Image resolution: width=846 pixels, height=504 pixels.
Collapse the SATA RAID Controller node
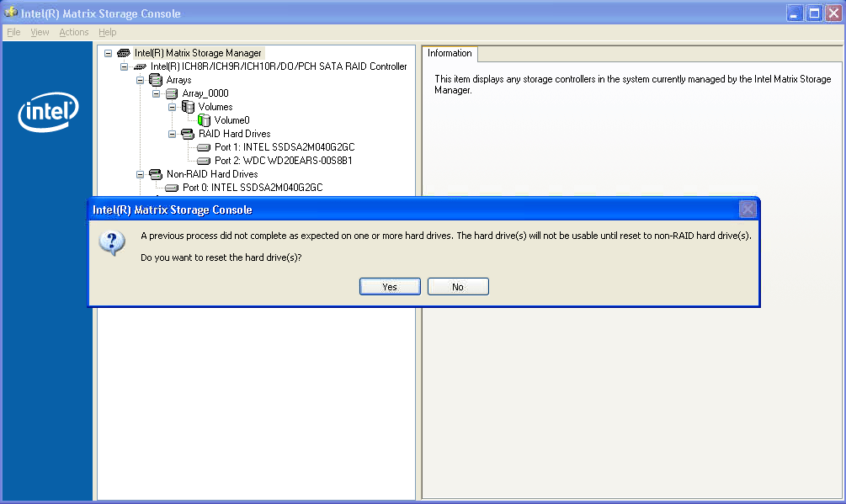(124, 66)
